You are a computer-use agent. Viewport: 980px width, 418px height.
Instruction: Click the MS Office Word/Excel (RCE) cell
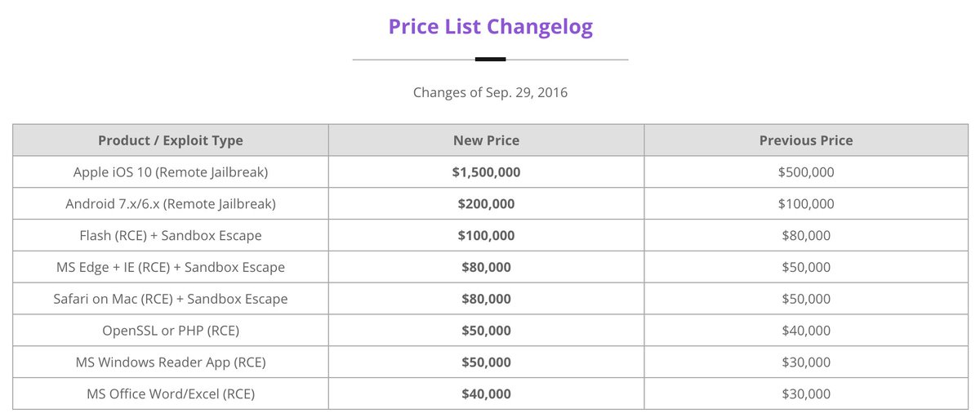tap(170, 394)
